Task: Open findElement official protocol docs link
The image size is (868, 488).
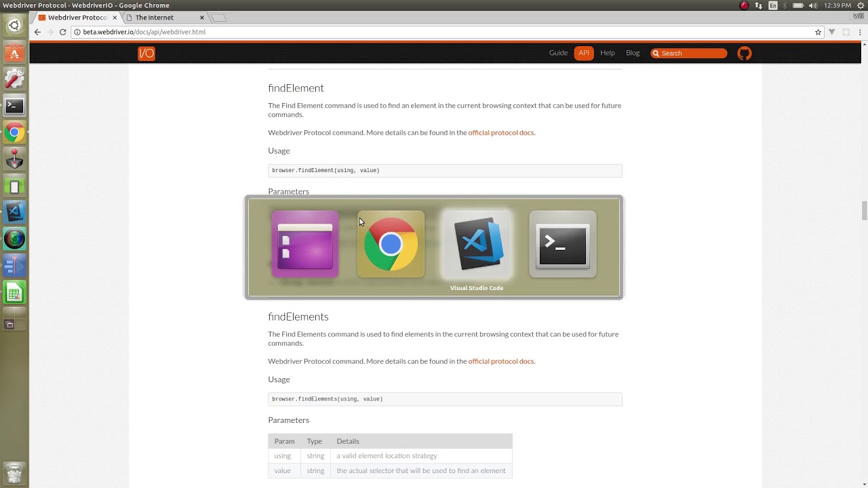Action: click(x=501, y=133)
